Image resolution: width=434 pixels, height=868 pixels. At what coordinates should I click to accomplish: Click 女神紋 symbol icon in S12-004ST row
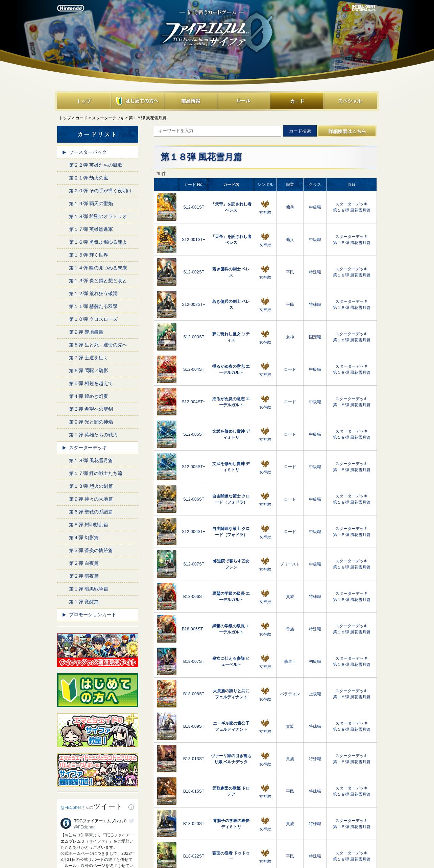[265, 366]
